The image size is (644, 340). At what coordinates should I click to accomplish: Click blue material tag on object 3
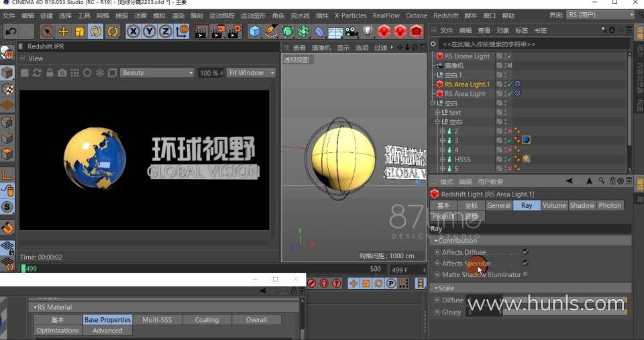(x=526, y=140)
